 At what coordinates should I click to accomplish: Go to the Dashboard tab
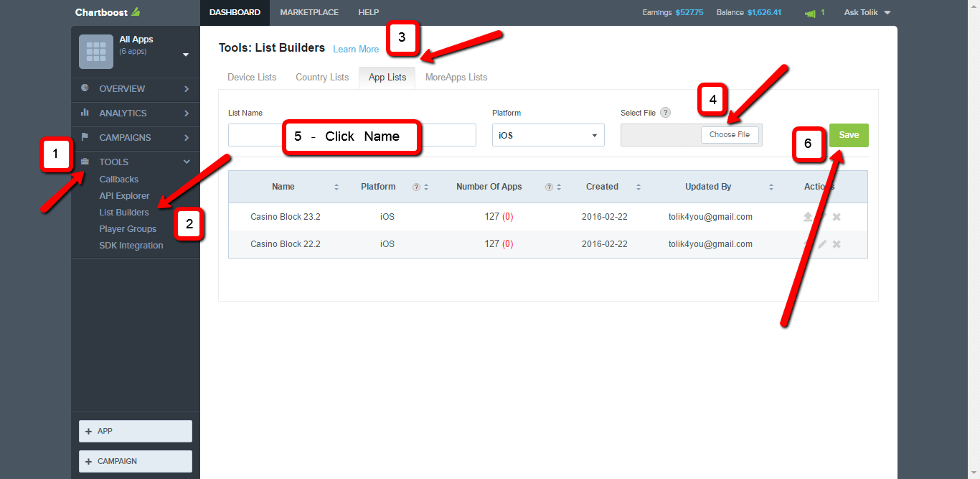tap(235, 12)
